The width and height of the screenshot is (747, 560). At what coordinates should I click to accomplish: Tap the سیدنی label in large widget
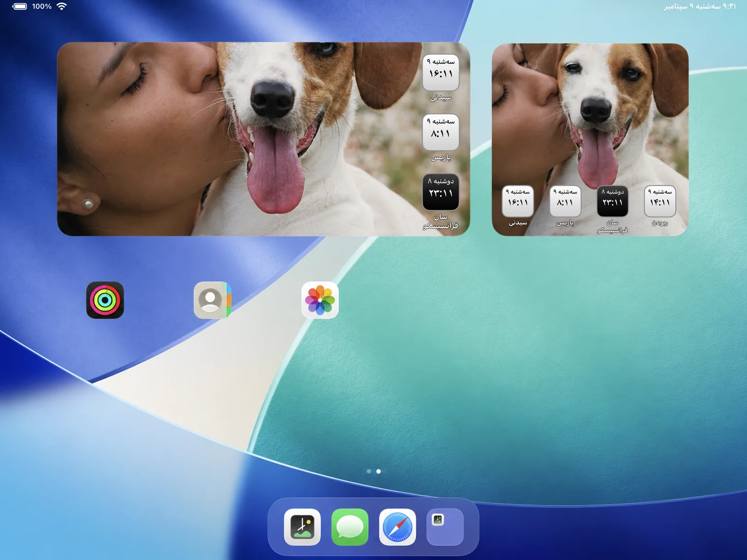point(441,98)
